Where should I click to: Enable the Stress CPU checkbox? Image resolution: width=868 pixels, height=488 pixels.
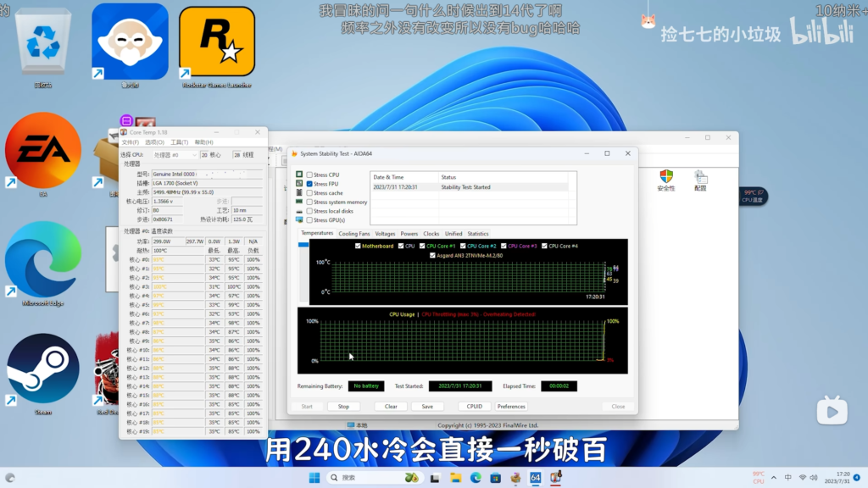[x=309, y=175]
